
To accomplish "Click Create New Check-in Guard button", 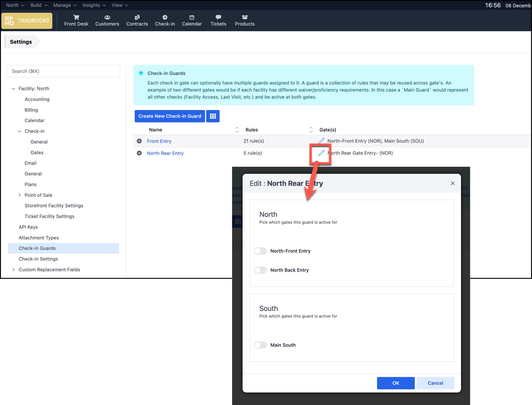I will click(x=170, y=116).
